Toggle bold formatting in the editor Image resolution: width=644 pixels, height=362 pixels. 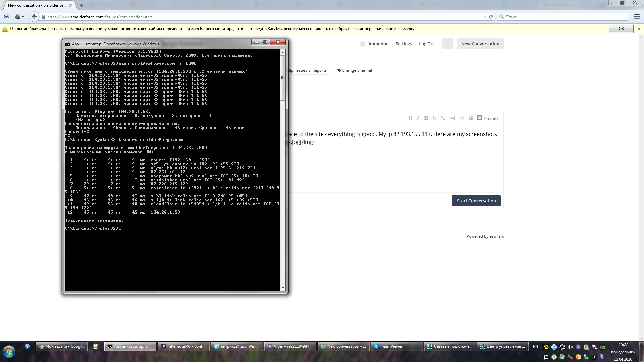(x=410, y=118)
